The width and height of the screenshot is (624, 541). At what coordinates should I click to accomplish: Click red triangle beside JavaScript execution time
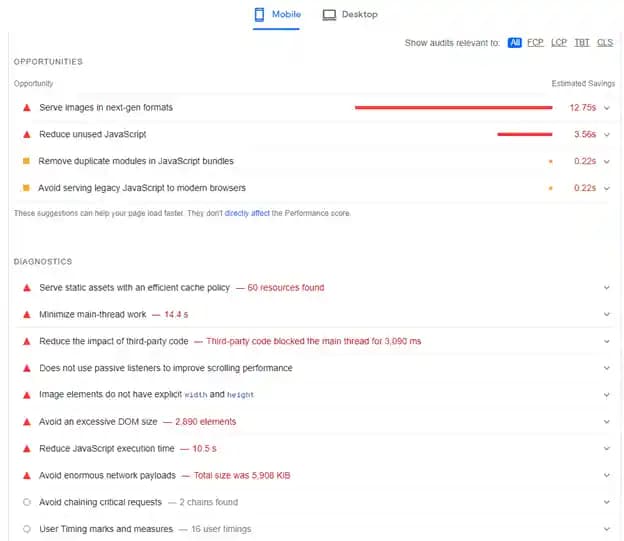pos(27,449)
